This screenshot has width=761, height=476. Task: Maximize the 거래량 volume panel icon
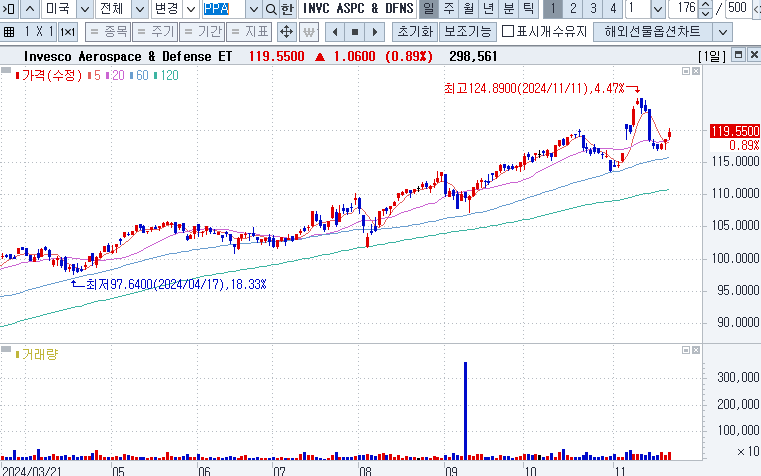(x=686, y=350)
